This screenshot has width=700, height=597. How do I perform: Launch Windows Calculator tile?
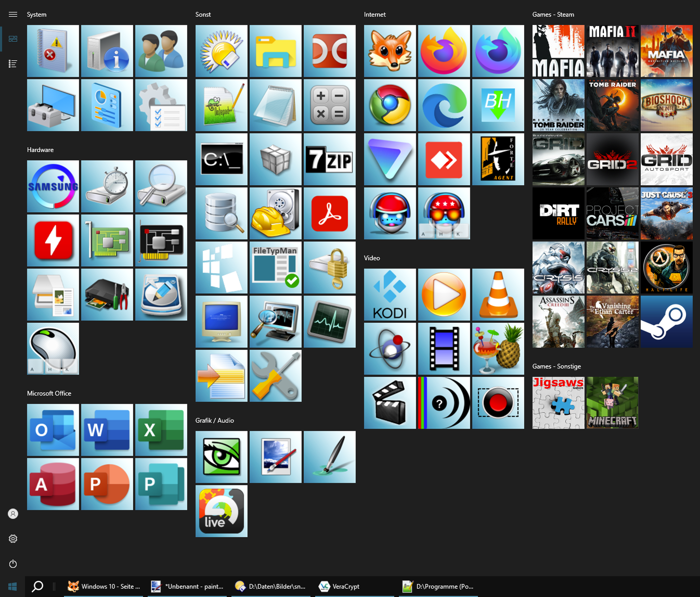(x=330, y=105)
